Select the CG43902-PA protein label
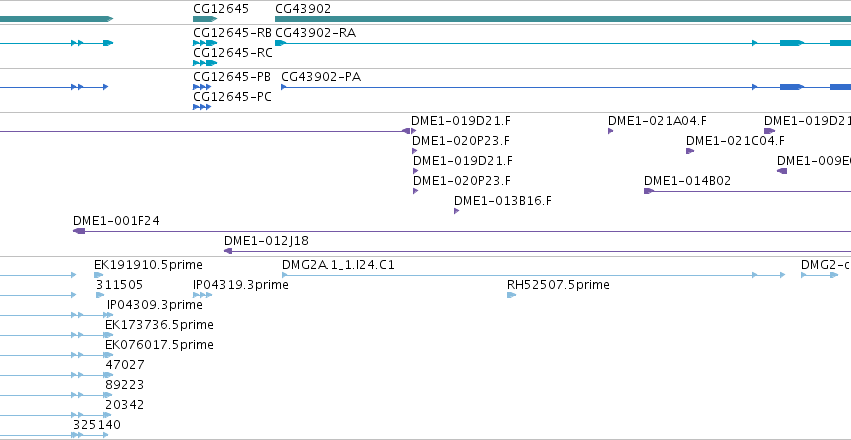Screen dimensions: 851x440 321,77
